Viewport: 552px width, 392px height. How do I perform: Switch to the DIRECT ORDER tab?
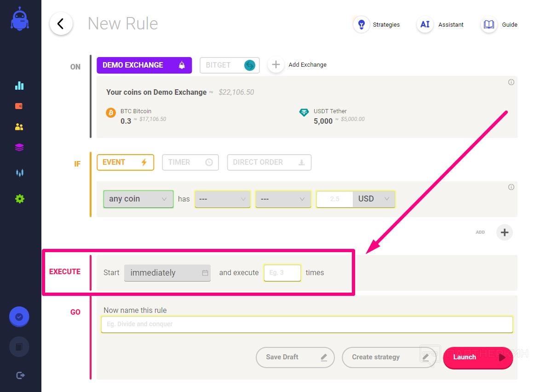tap(269, 162)
